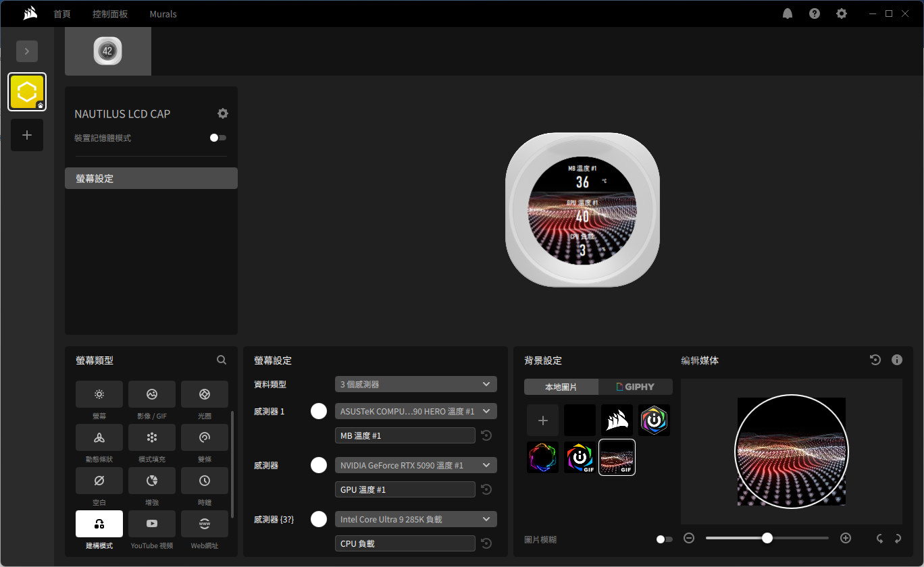This screenshot has height=567, width=924.
Task: Pick color swatch beside NVIDIA sensor
Action: 319,465
